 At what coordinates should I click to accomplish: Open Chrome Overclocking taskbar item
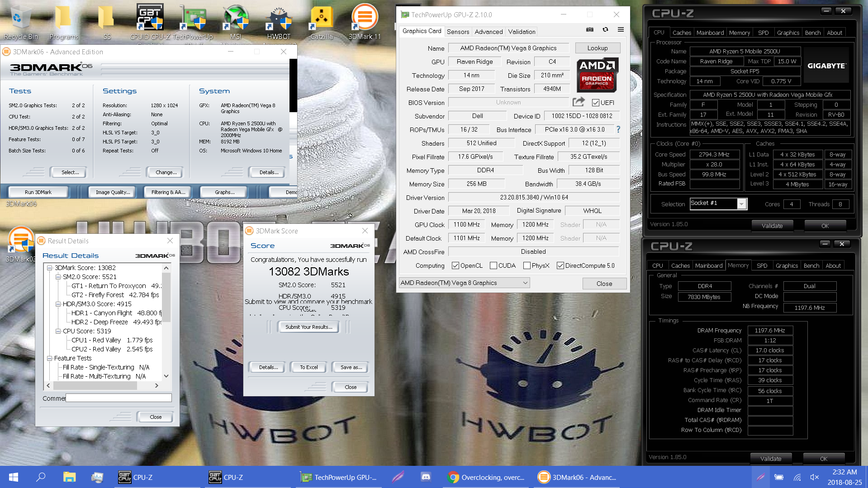coord(486,477)
